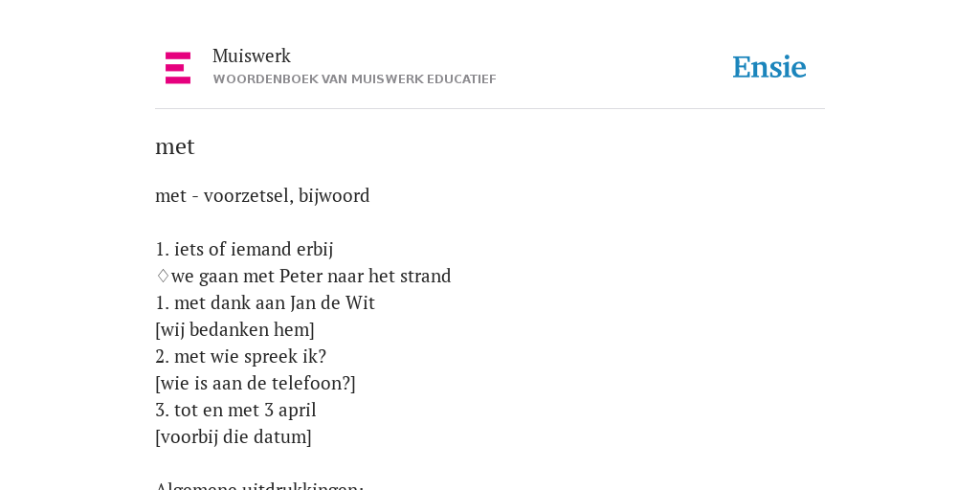Click the Woordenboek van Muiswerk Educatief subtitle
Image resolution: width=980 pixels, height=490 pixels.
coord(354,79)
